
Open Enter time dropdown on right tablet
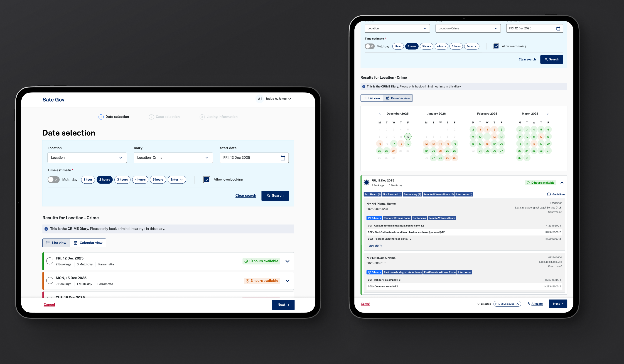[472, 46]
